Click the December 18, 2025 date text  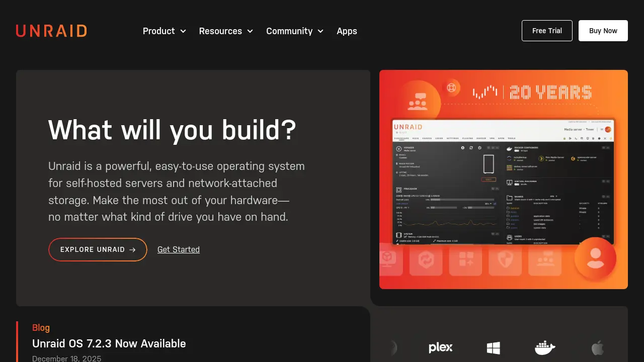pos(66,358)
